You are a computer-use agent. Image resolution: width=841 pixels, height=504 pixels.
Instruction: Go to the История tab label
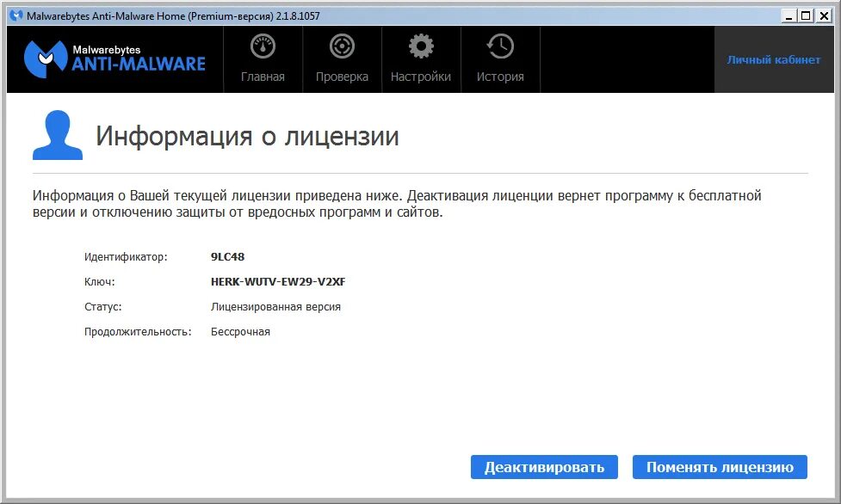500,77
